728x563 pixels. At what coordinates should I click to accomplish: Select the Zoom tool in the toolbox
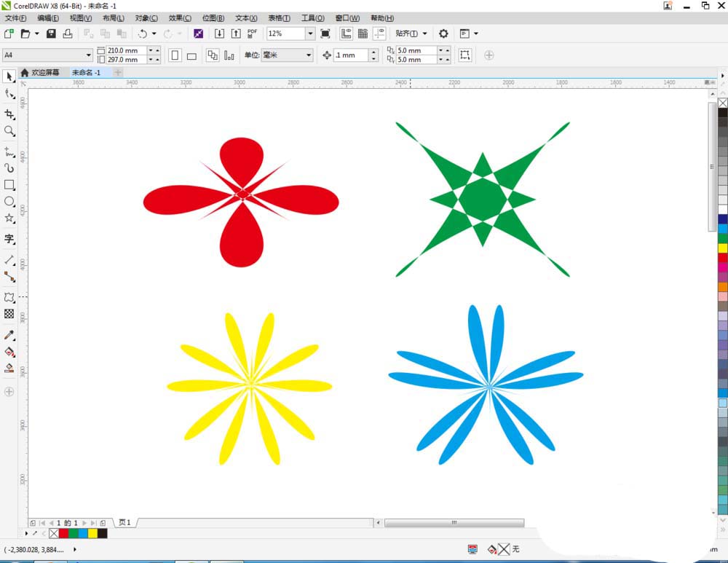[x=9, y=132]
